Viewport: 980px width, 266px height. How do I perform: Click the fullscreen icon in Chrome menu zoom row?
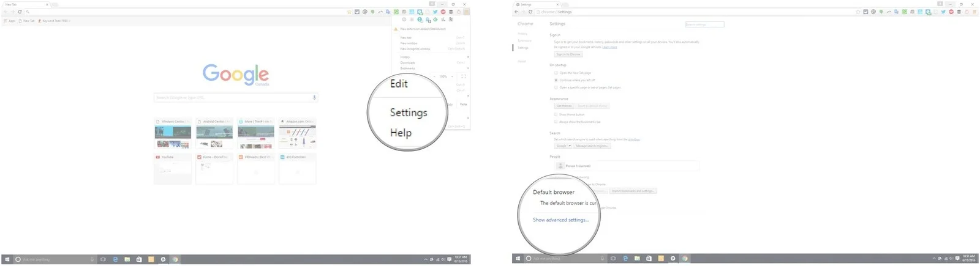(463, 76)
